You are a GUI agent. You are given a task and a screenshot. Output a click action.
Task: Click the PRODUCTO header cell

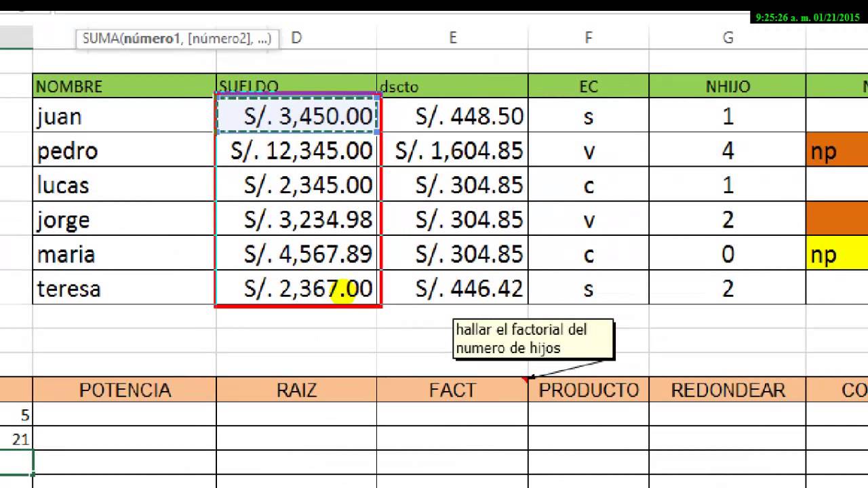pyautogui.click(x=589, y=390)
